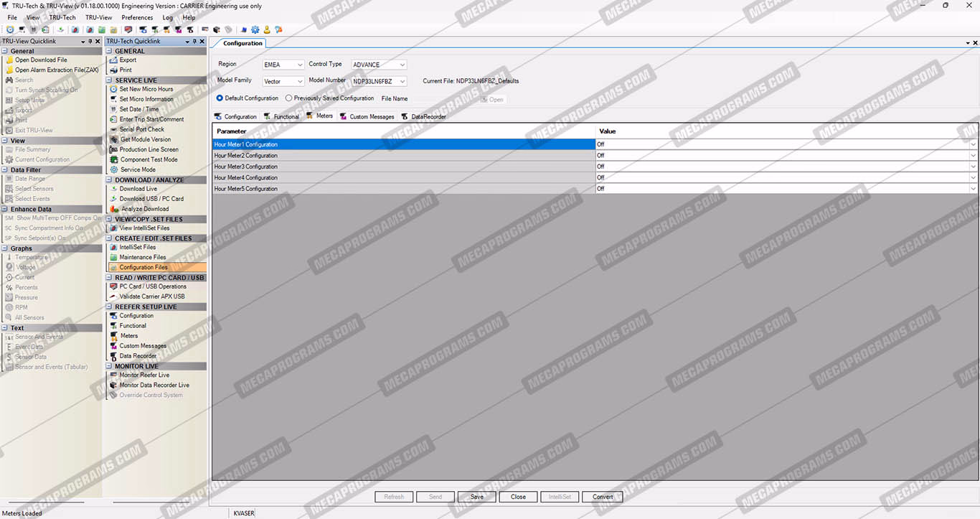The height and width of the screenshot is (519, 980).
Task: Collapse the DOWNLOAD / ANALYZE group
Action: click(x=110, y=180)
